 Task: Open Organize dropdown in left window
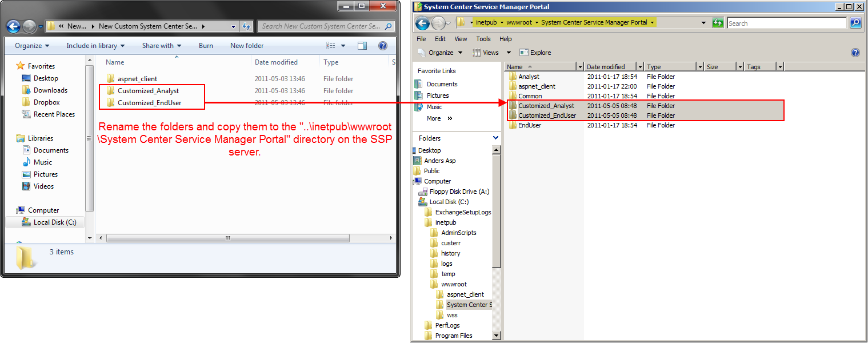click(32, 46)
